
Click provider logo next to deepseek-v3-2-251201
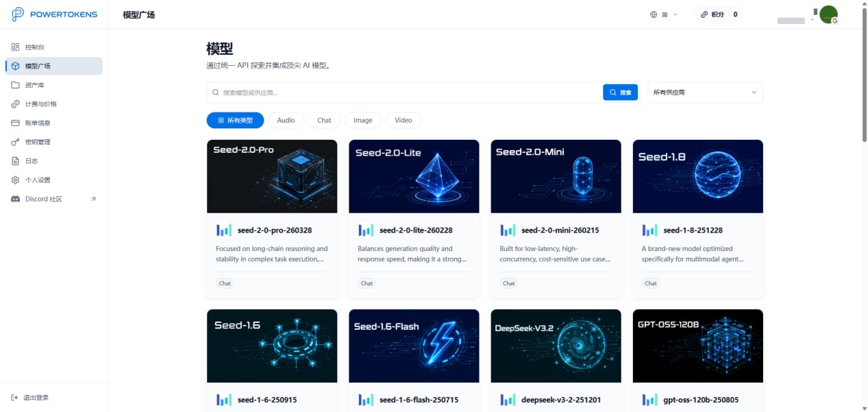click(508, 400)
